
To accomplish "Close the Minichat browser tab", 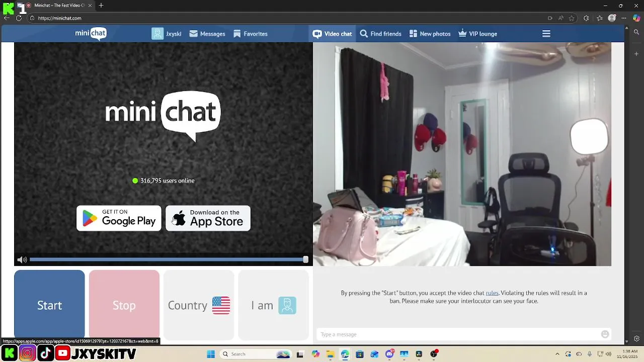I will click(x=90, y=5).
